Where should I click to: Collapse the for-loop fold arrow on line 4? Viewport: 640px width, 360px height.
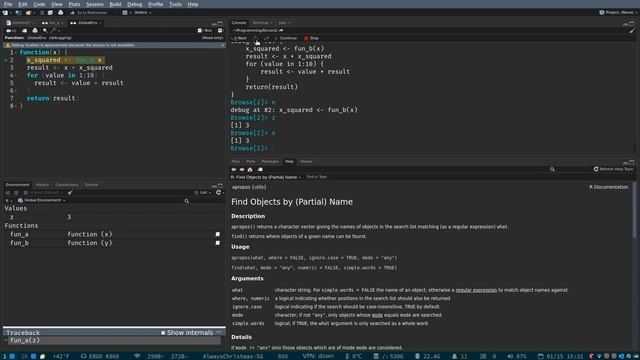point(16,76)
